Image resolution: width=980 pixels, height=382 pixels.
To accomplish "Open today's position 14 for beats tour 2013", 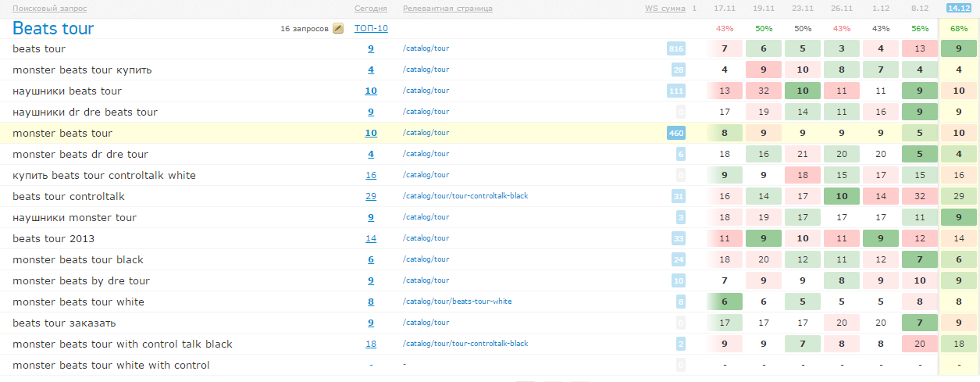I will 371,238.
